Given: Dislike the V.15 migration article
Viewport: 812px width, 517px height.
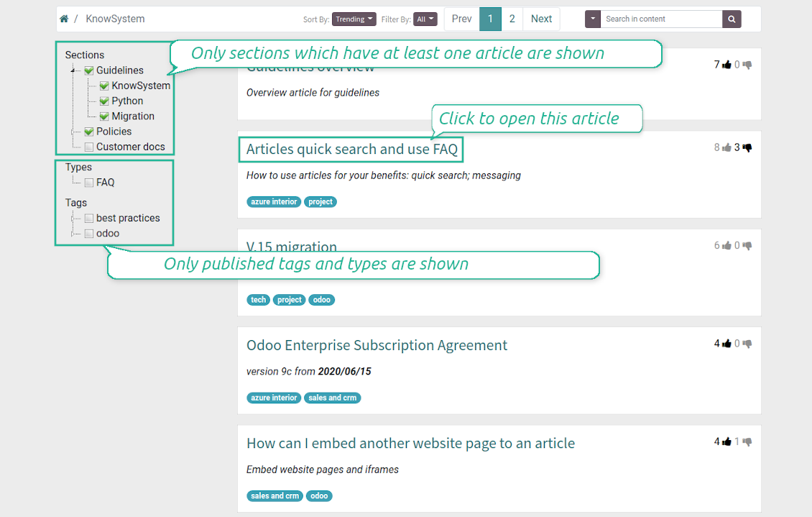Looking at the screenshot, I should (x=747, y=245).
